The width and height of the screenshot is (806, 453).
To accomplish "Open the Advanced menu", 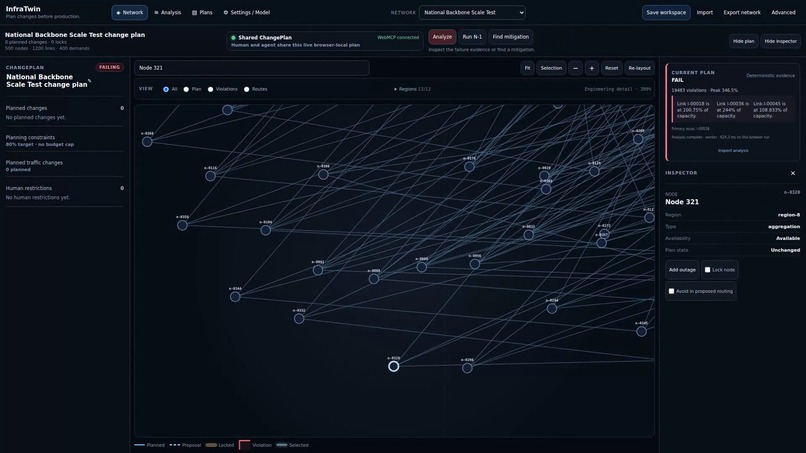I will 783,12.
